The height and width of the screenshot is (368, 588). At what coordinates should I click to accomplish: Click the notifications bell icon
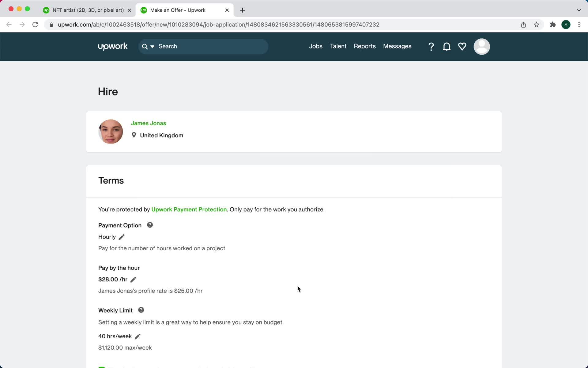(x=447, y=47)
